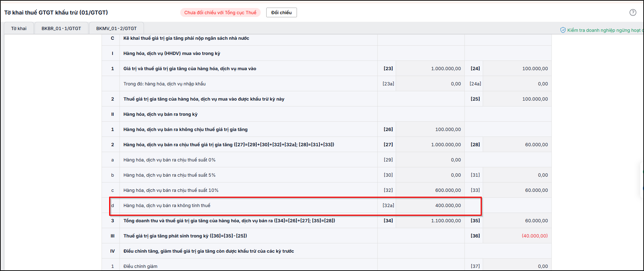644x271 pixels.
Task: Select the [33] value 60.000,00 field
Action: [517, 190]
